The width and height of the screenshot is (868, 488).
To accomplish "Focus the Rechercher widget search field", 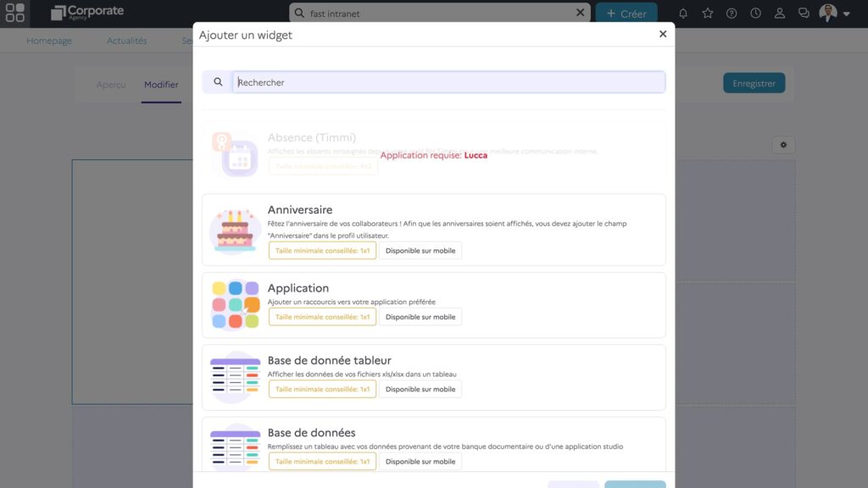I will coord(449,82).
